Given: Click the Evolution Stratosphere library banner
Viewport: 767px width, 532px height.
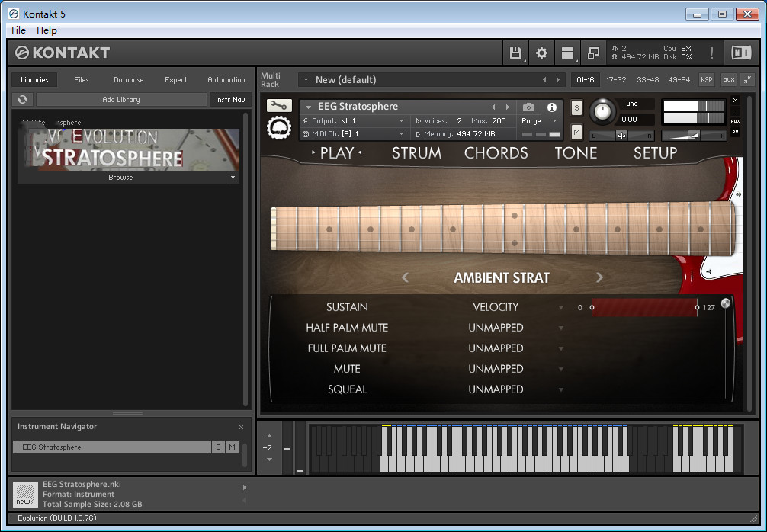Looking at the screenshot, I should click(x=129, y=149).
